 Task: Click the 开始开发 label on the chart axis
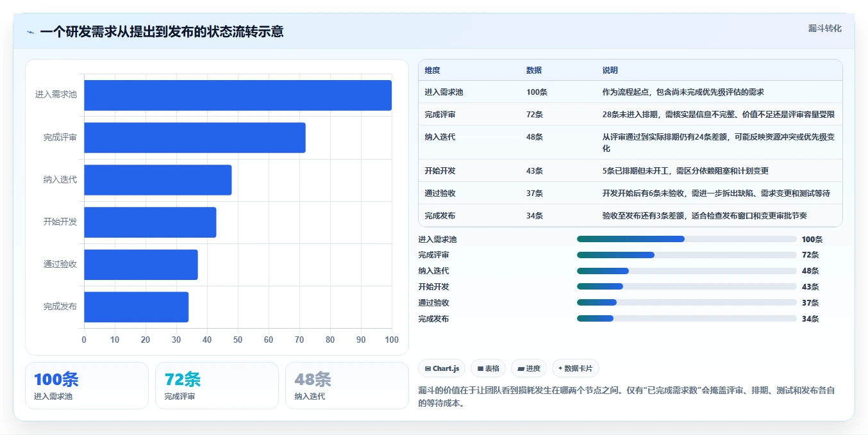(x=60, y=222)
